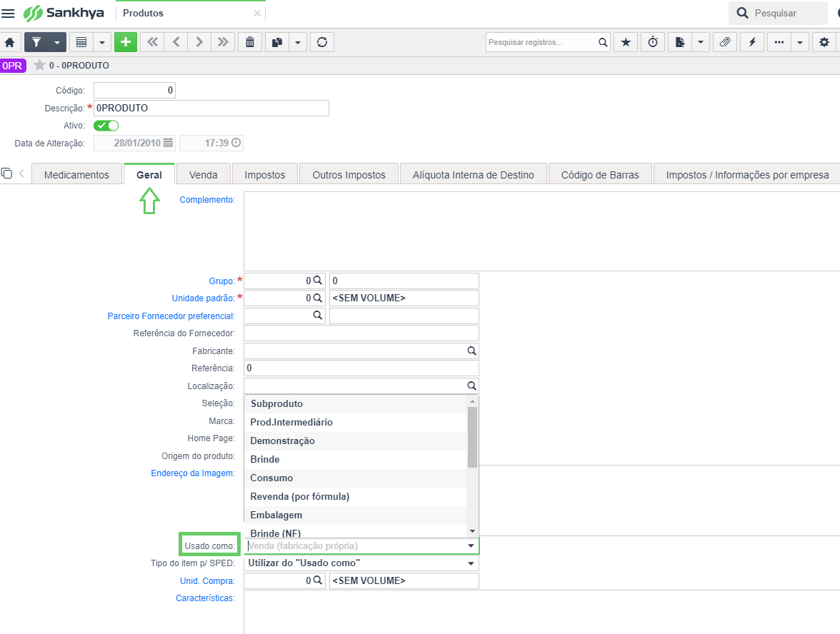The height and width of the screenshot is (634, 840).
Task: Switch to Outros Impostos tab
Action: click(349, 175)
